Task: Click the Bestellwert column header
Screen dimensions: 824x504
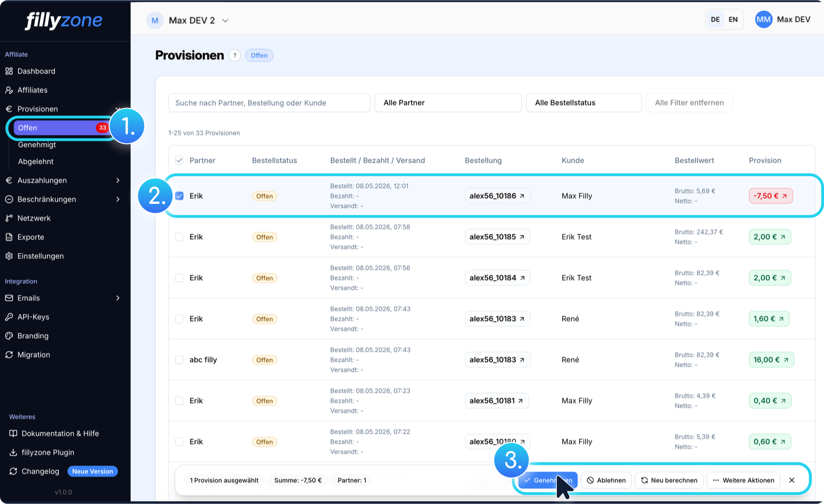Action: click(694, 160)
